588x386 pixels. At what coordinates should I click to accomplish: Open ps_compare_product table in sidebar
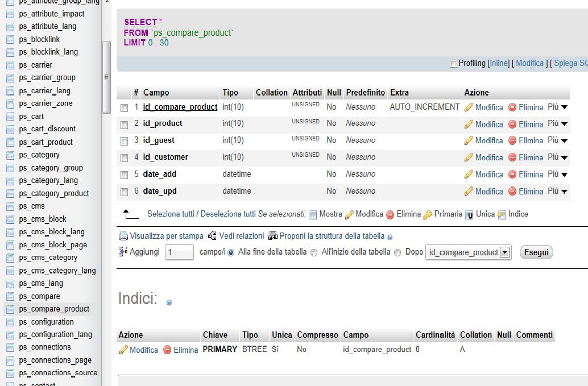54,309
